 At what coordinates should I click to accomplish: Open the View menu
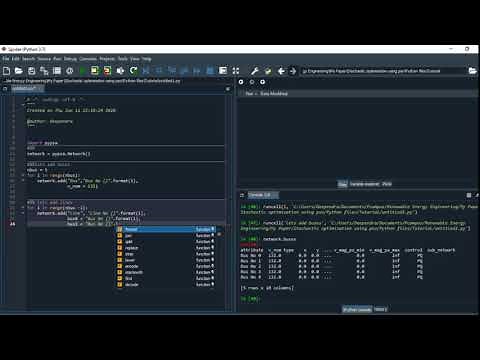pyautogui.click(x=135, y=59)
